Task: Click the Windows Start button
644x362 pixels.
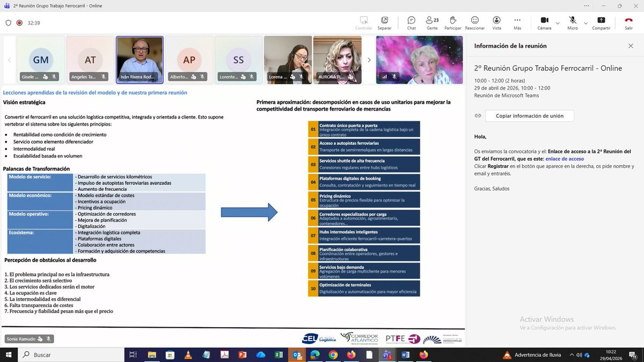Action: click(9, 354)
